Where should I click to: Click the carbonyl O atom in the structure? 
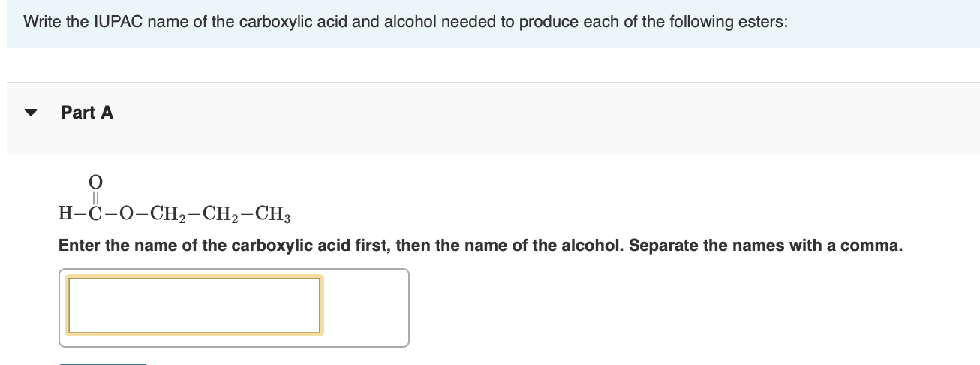click(x=95, y=181)
